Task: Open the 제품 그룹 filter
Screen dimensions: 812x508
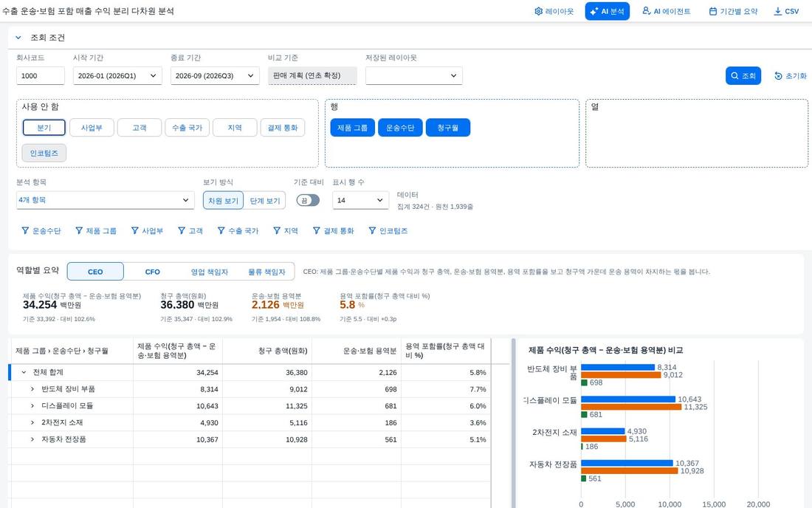Action: [x=96, y=230]
